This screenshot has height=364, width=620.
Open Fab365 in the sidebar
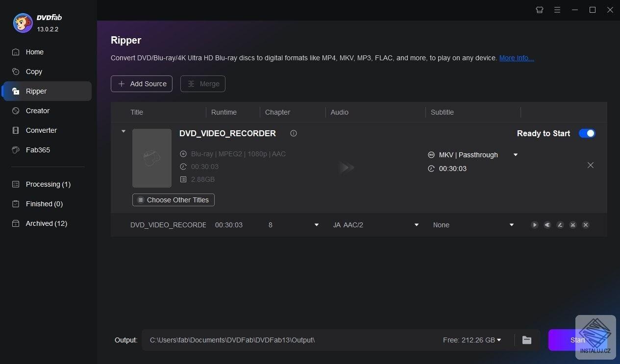pyautogui.click(x=47, y=150)
